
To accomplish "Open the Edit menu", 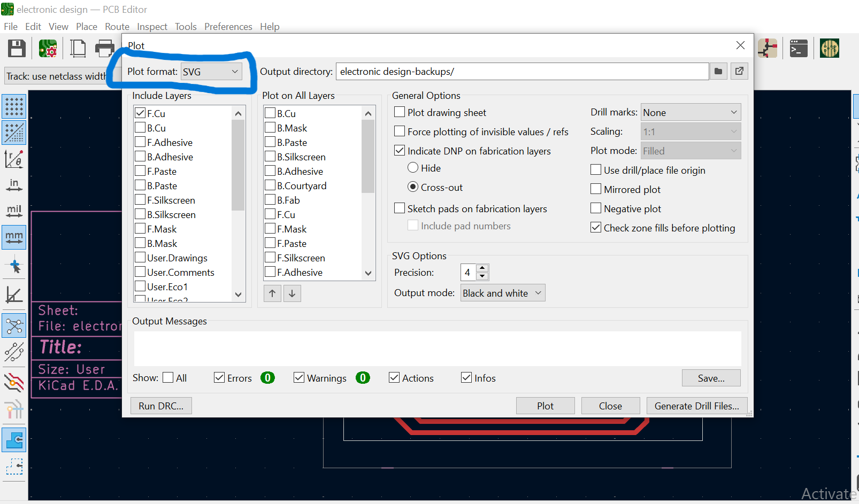I will click(x=33, y=27).
